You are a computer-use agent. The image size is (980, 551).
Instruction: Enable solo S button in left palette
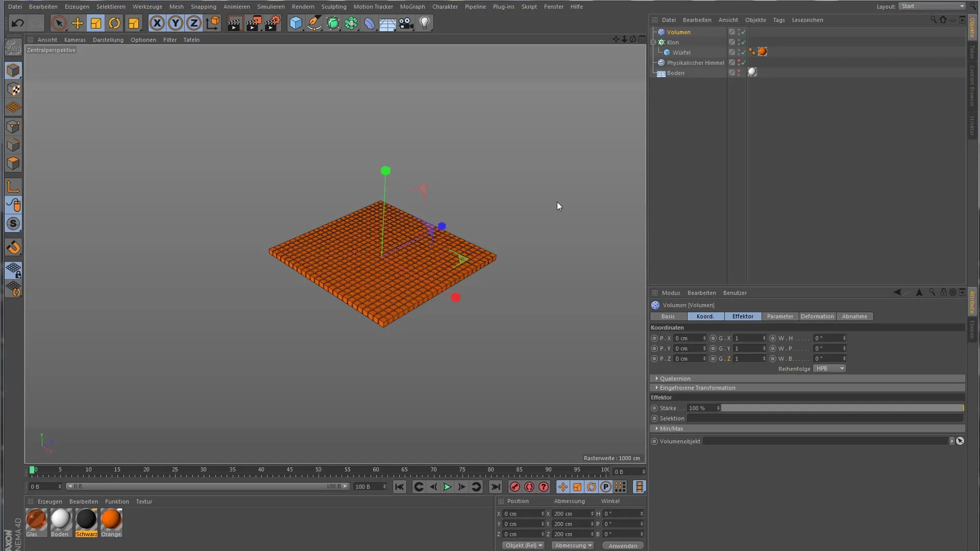[x=13, y=223]
